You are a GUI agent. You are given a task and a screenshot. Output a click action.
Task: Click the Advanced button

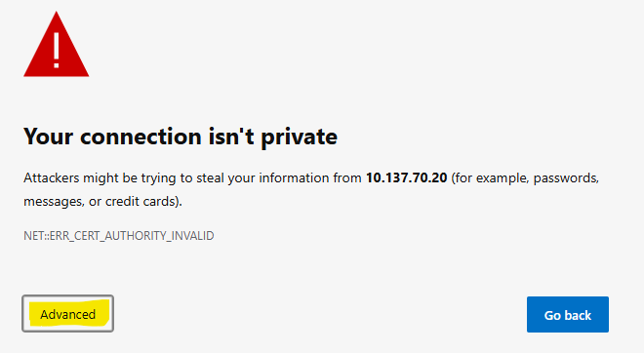(x=67, y=314)
